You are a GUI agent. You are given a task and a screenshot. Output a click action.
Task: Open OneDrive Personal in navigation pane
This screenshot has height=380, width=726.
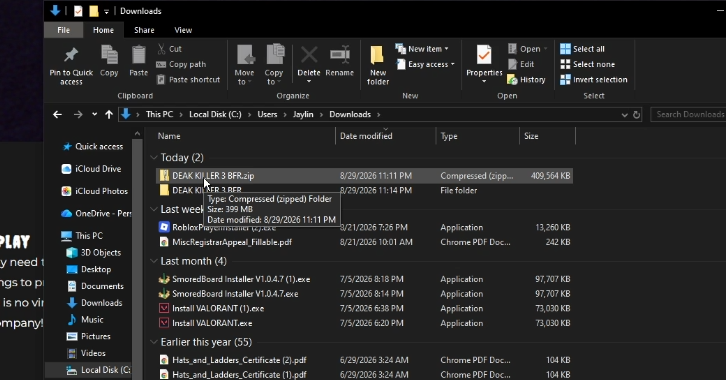[x=96, y=213]
